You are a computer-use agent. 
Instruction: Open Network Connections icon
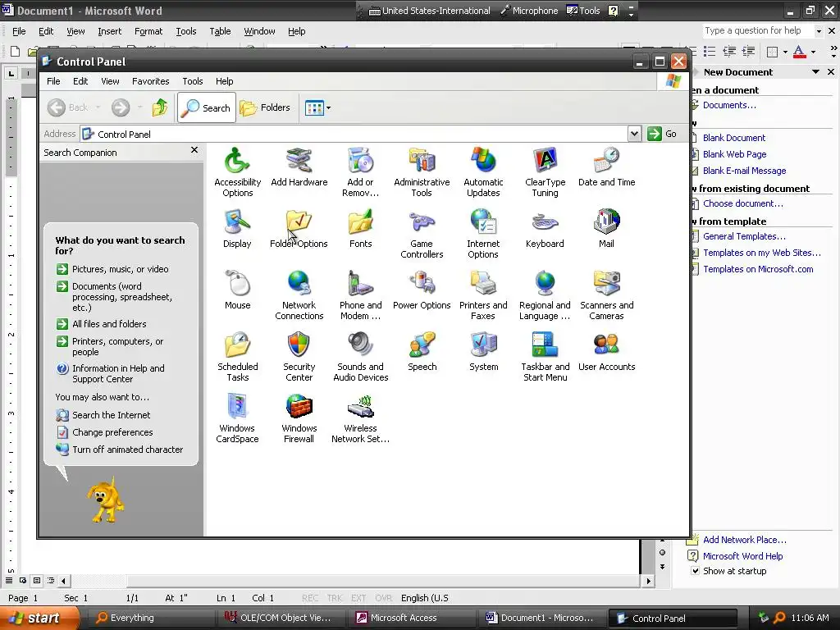(x=299, y=295)
